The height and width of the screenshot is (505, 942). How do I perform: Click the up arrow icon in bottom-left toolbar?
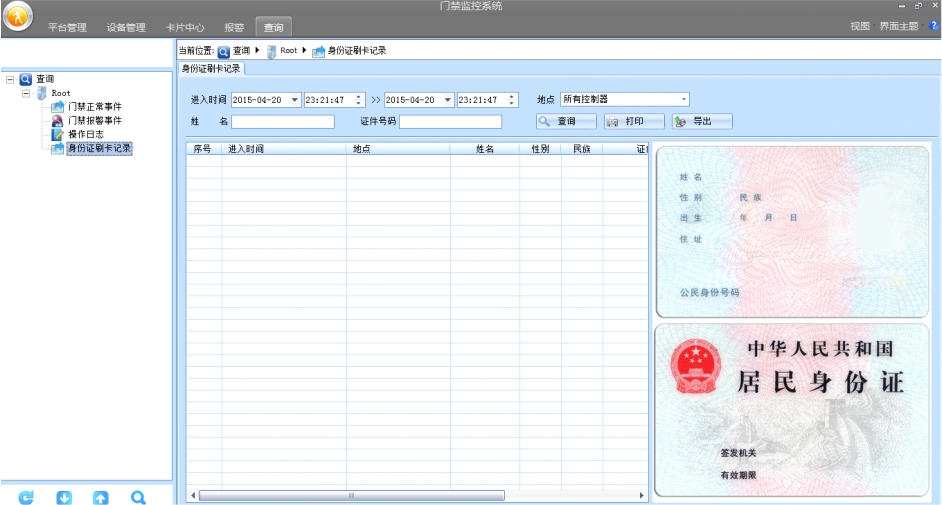pyautogui.click(x=101, y=497)
